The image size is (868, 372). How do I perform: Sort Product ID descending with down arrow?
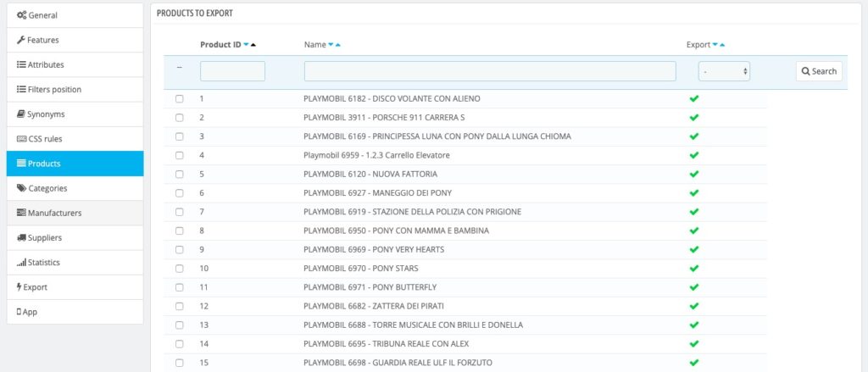[x=247, y=45]
